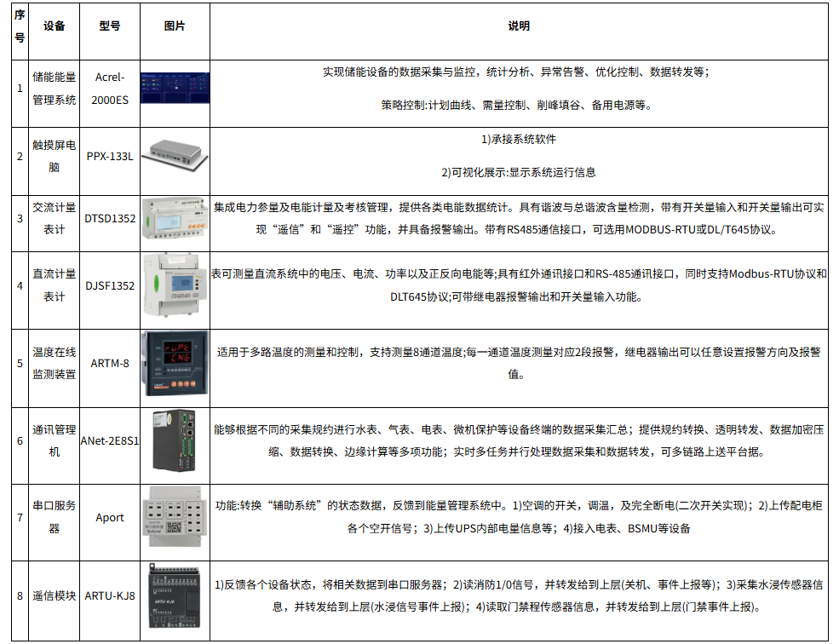The height and width of the screenshot is (644, 839).
Task: Click serial number 3 in the 序号 column
Action: pos(20,218)
